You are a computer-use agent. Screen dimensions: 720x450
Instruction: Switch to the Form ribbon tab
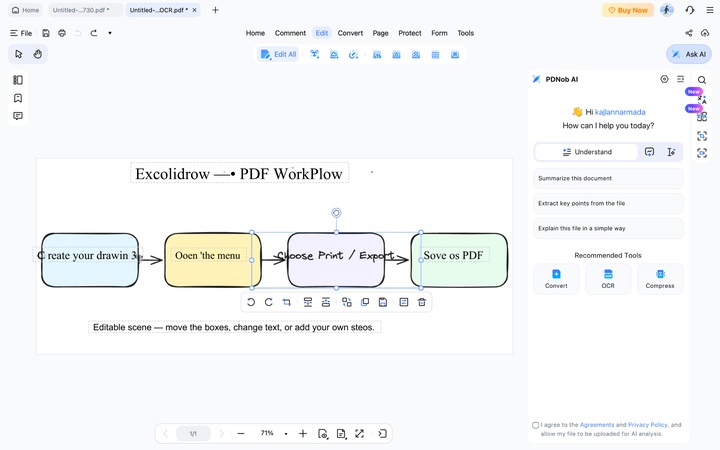click(439, 33)
